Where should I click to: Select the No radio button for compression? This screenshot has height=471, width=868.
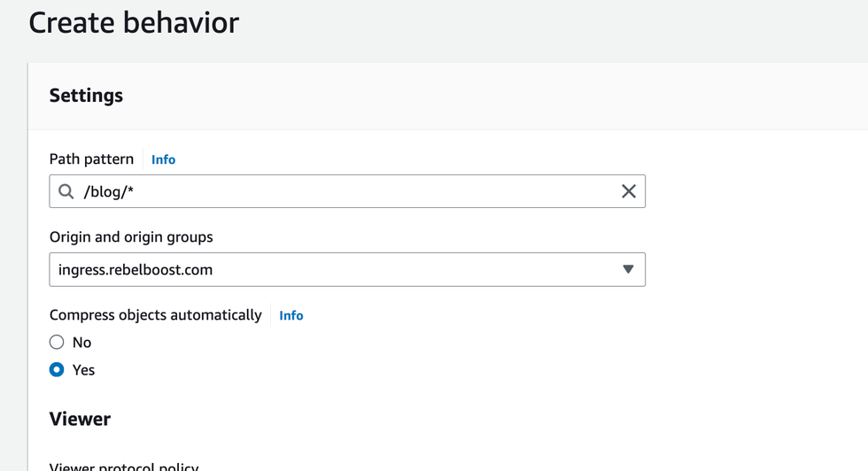point(57,343)
